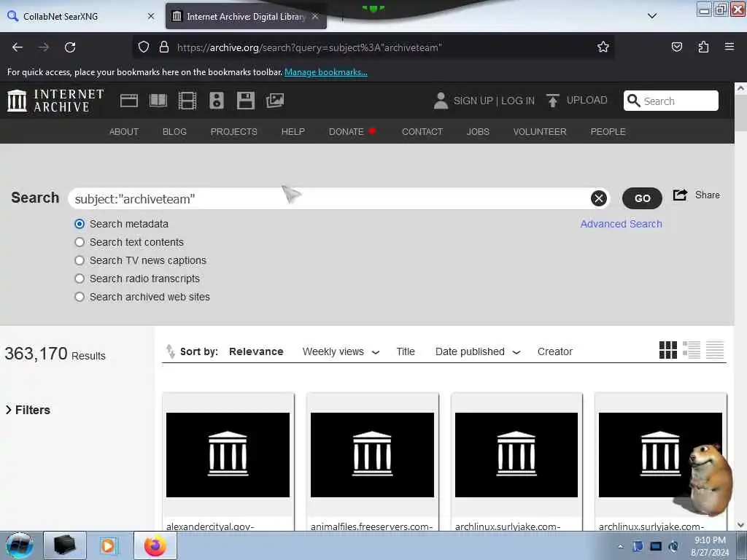This screenshot has width=747, height=560.
Task: Open the Audio speaker icon
Action: pyautogui.click(x=216, y=101)
